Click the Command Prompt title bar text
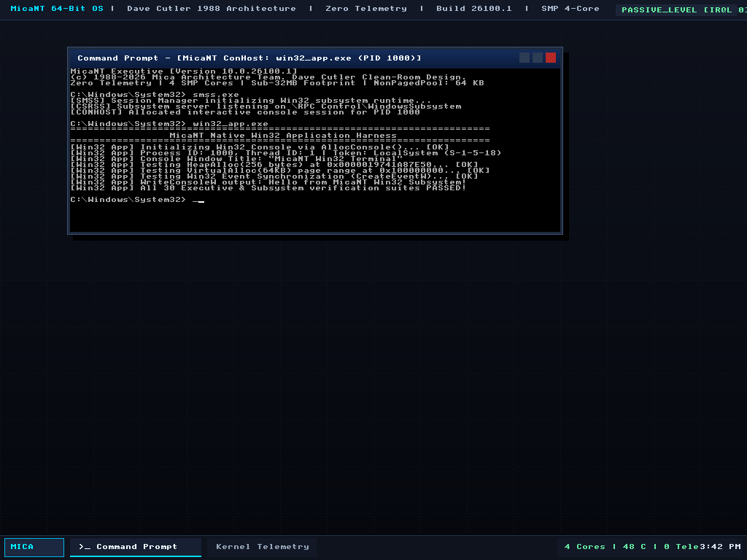747x560 pixels. (x=249, y=58)
